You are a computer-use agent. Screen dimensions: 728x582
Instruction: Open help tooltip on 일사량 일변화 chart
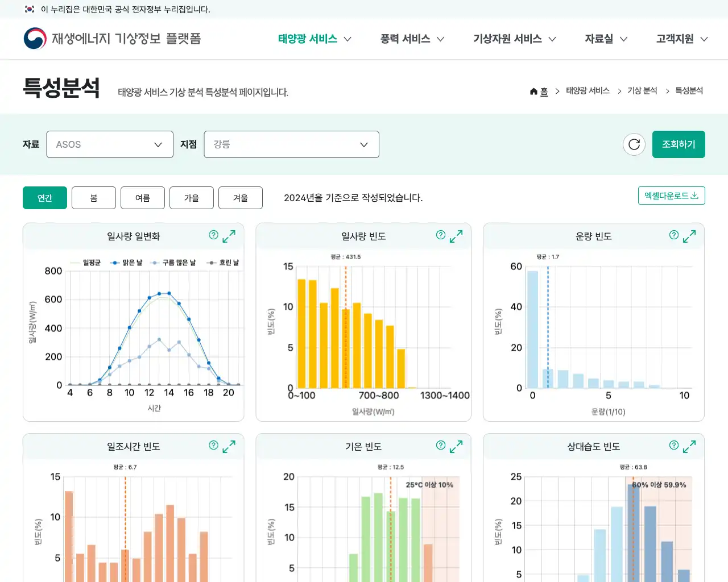click(213, 234)
